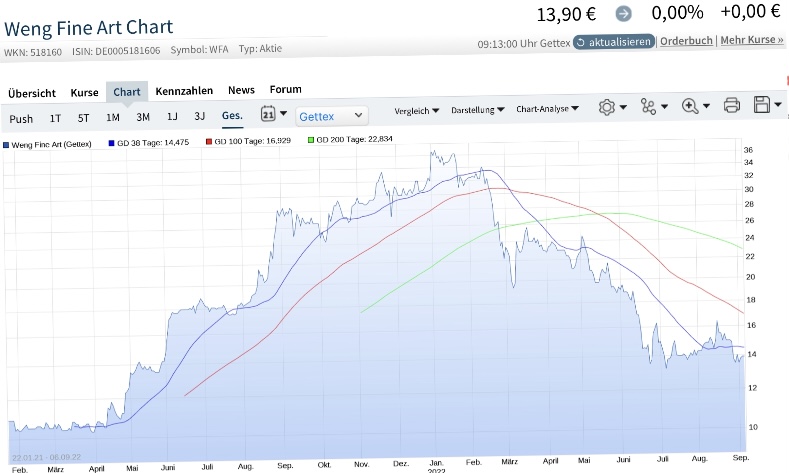
Task: Open the Vergleich dropdown
Action: click(x=416, y=111)
